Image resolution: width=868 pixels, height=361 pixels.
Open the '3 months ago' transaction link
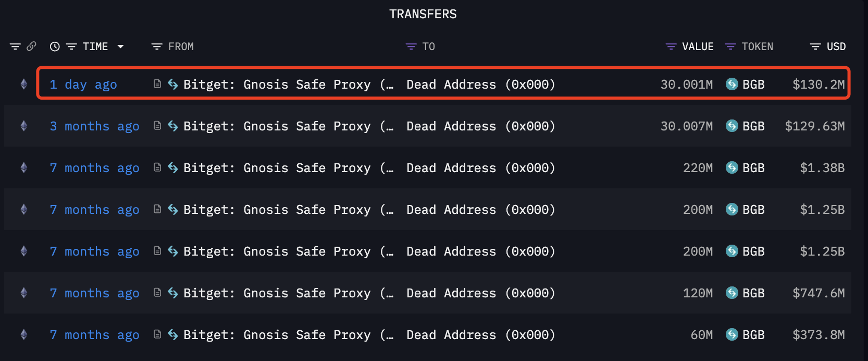[94, 126]
